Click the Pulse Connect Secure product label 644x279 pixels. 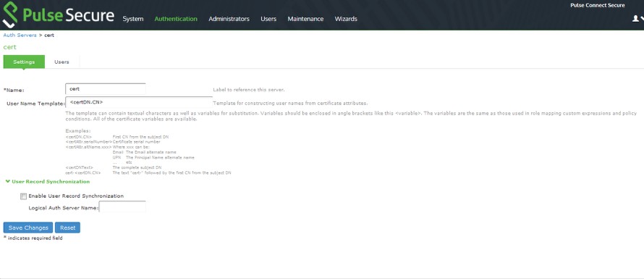(x=598, y=5)
